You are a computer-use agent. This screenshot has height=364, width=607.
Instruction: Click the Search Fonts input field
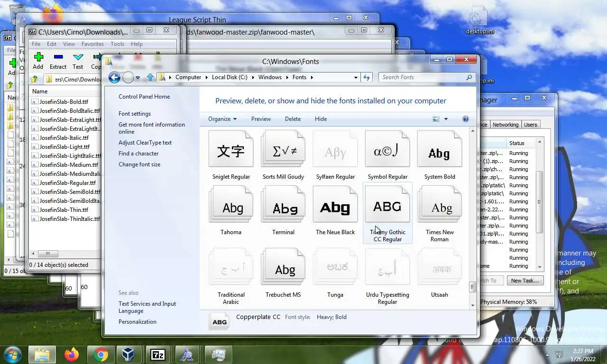422,77
